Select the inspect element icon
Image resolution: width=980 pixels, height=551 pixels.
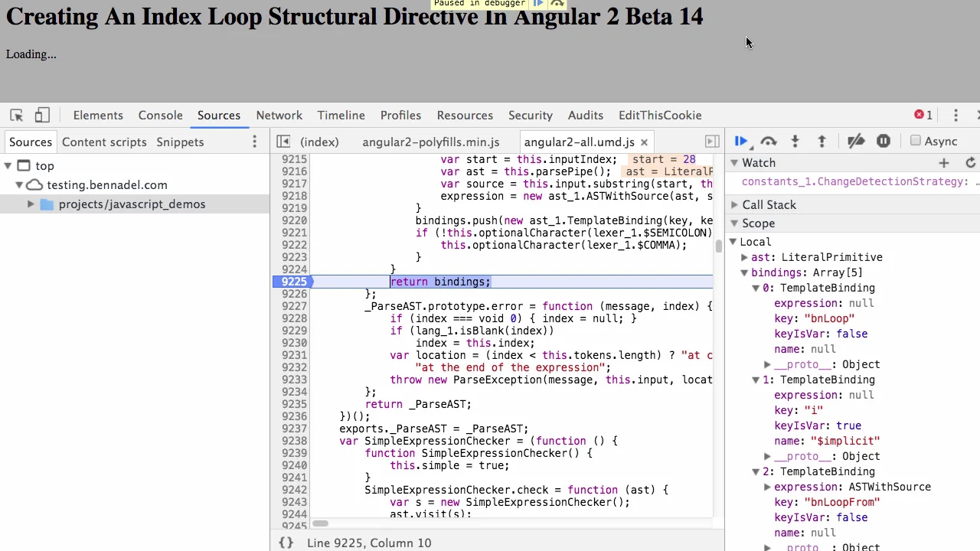click(x=16, y=116)
